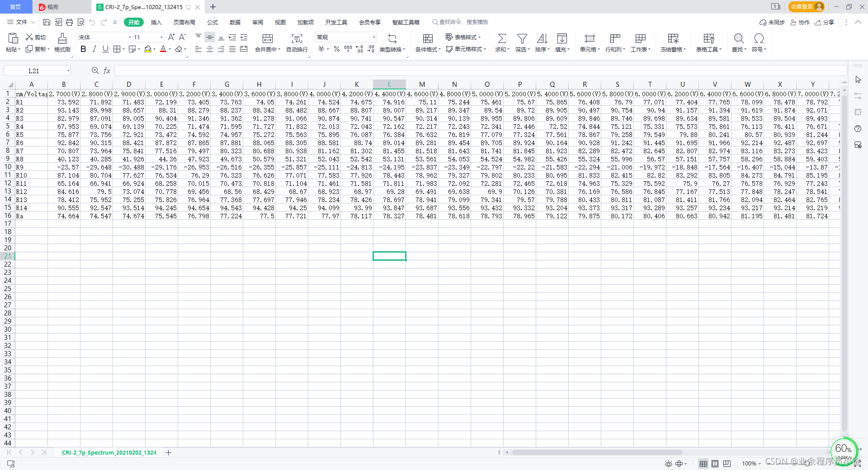Toggle Underline formatting
The image size is (868, 470).
[105, 49]
